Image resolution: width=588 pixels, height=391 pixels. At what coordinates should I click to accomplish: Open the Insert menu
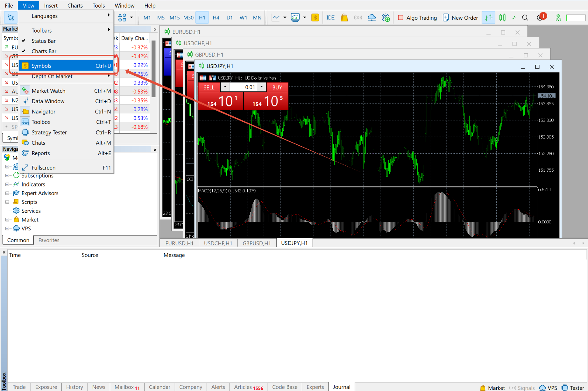51,5
